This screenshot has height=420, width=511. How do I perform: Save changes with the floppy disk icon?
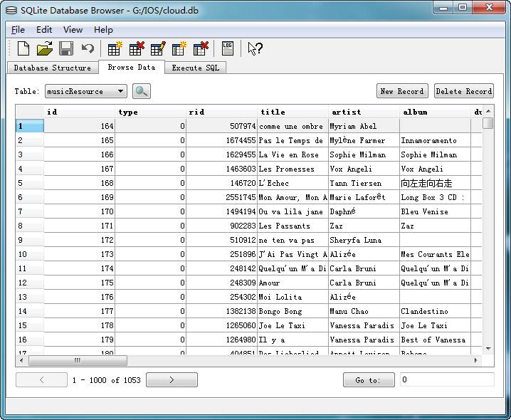coord(66,48)
